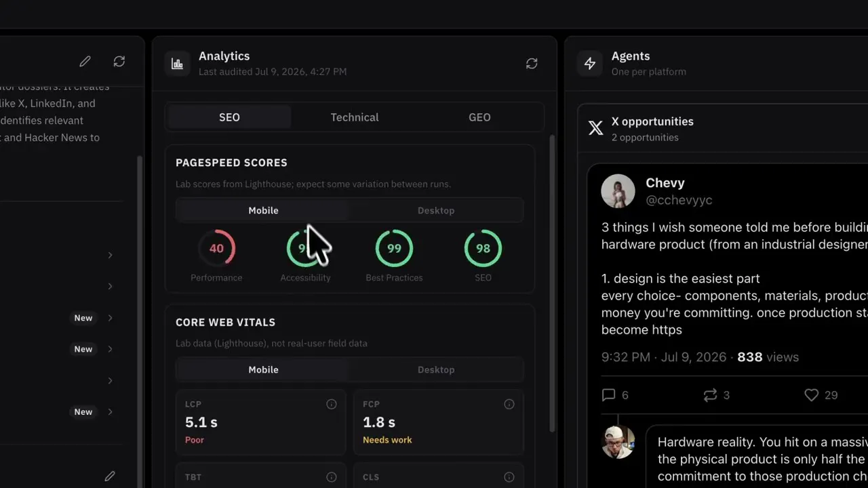Expand the chevron row between the second and third New rows
Screen dimensions: 868x488
coord(110,380)
